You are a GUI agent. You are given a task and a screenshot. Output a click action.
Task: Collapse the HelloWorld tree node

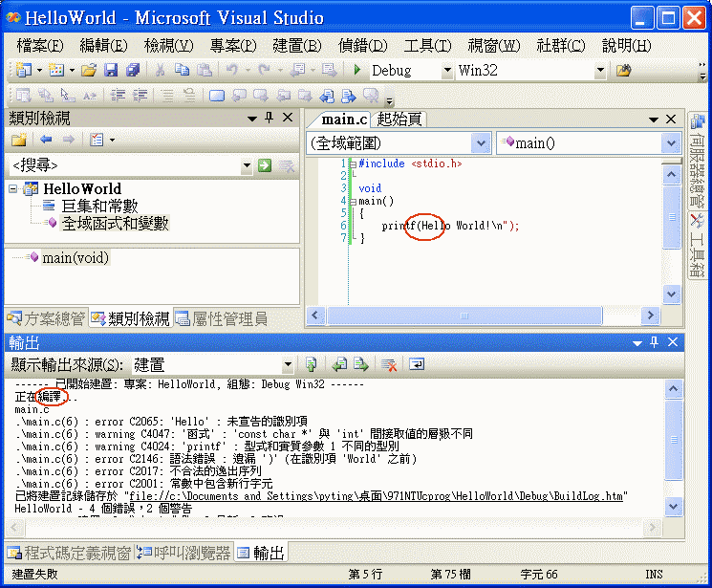tap(13, 188)
